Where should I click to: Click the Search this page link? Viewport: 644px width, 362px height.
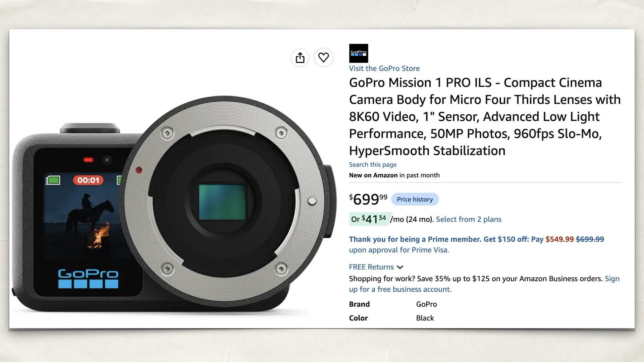pyautogui.click(x=373, y=165)
